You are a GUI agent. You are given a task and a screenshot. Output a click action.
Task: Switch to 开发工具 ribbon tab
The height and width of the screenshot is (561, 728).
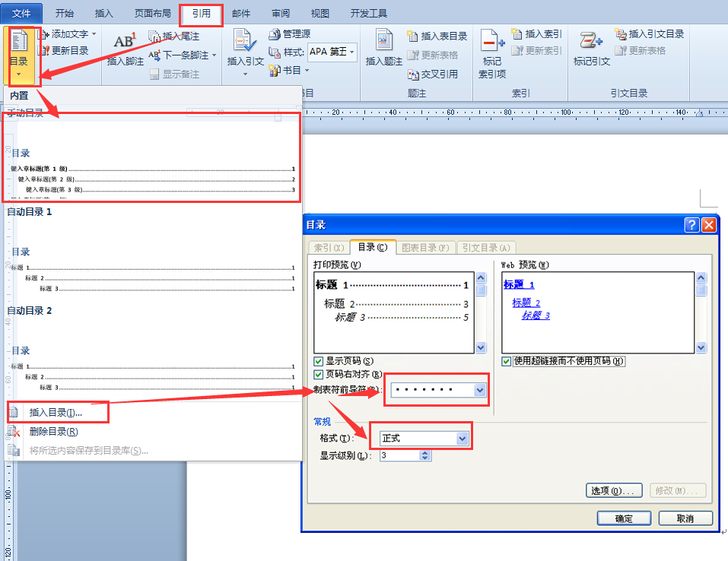(369, 14)
